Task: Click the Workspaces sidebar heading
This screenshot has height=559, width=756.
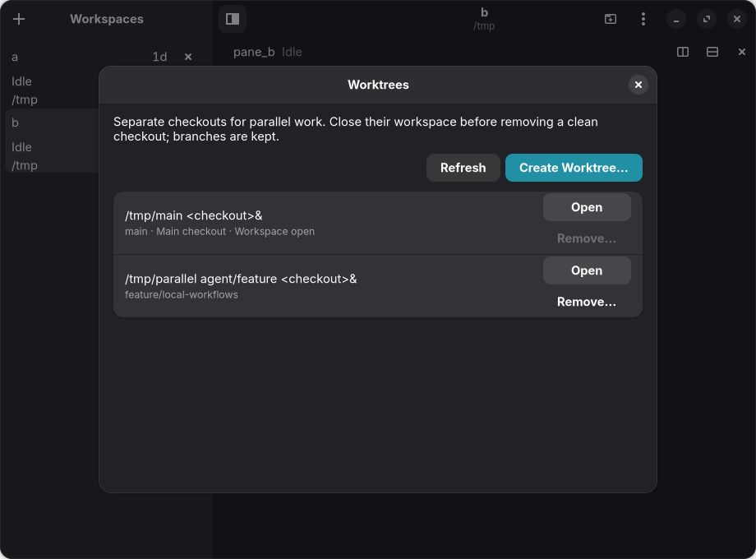Action: (x=107, y=19)
